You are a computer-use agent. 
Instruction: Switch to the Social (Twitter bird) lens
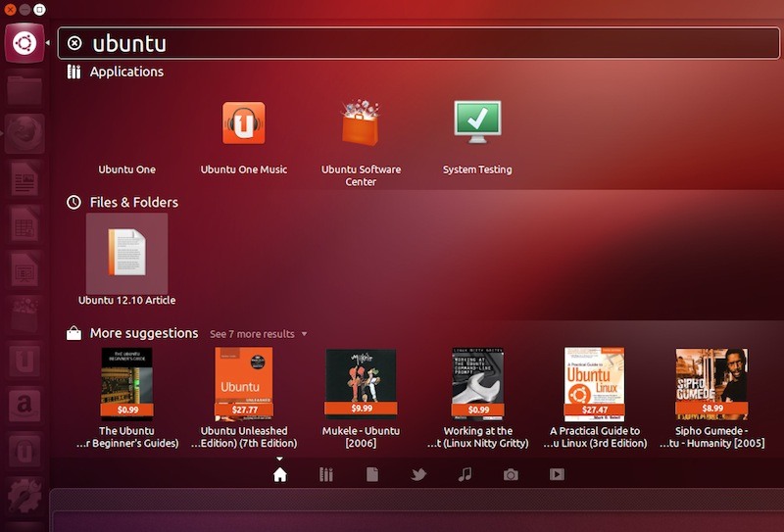coord(418,474)
